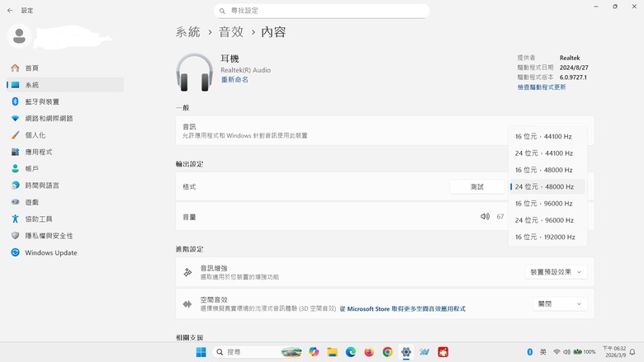Viewport: 644px width, 362px height.
Task: Launch Firefox from the taskbar
Action: (369, 352)
